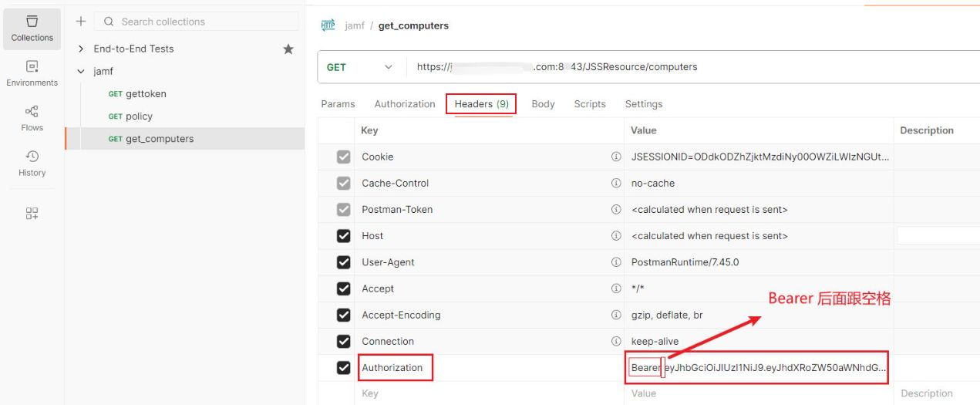Expand the End-to-End Tests collection
980x405 pixels.
[81, 49]
